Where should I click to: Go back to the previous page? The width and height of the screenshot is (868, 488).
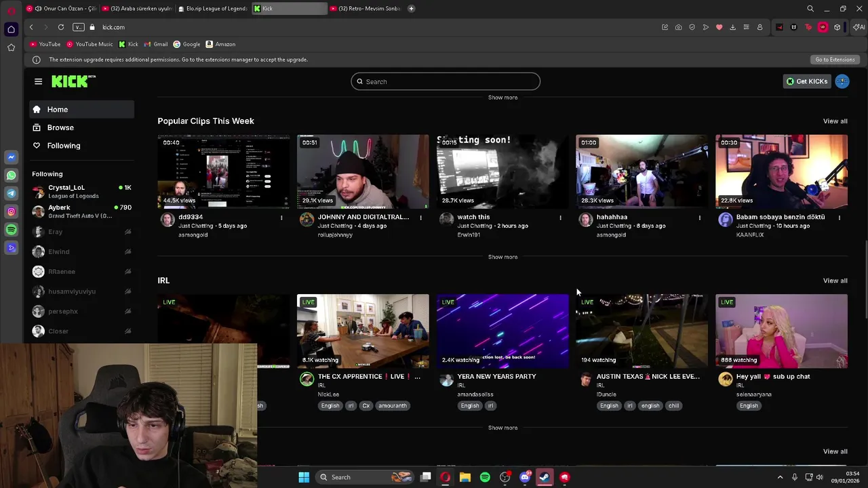pos(31,27)
